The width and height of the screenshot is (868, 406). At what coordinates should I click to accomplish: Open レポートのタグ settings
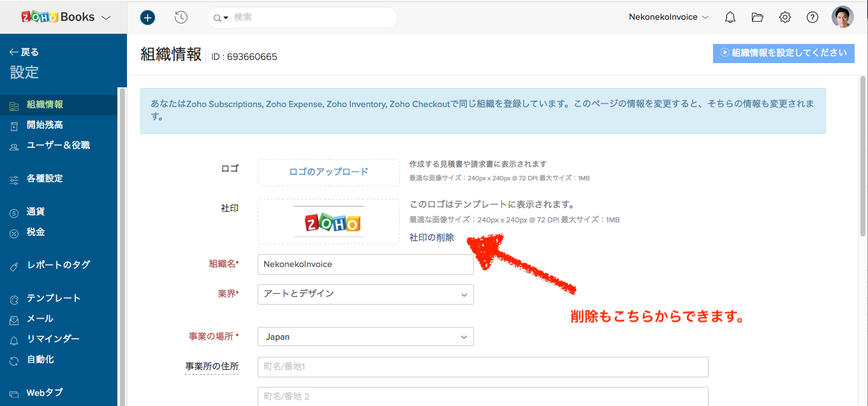pyautogui.click(x=59, y=265)
